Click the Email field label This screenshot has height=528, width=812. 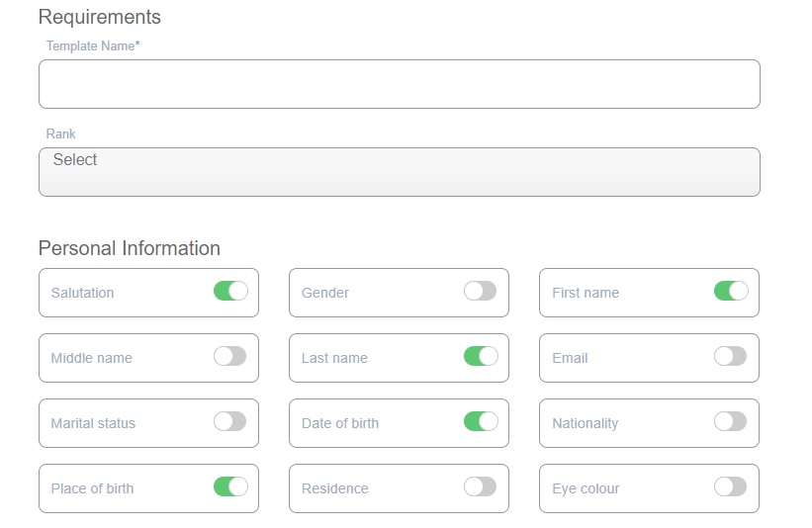point(570,358)
